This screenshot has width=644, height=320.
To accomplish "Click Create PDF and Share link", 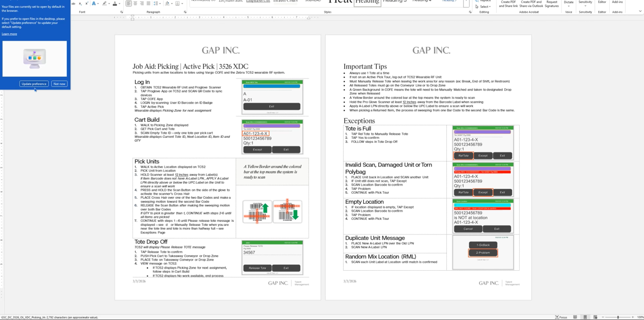I will pyautogui.click(x=509, y=4).
